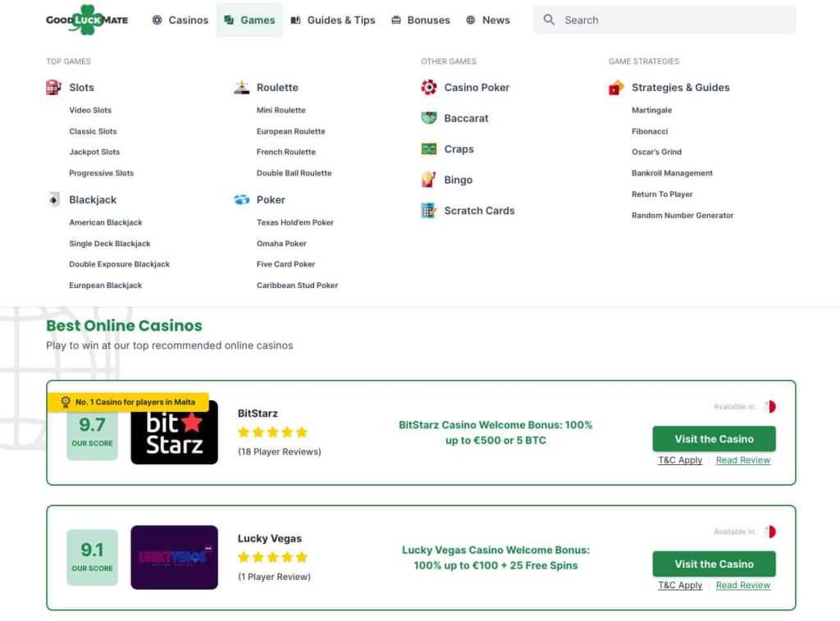Open Fibonacci strategy
This screenshot has height=621, width=840.
tap(650, 131)
